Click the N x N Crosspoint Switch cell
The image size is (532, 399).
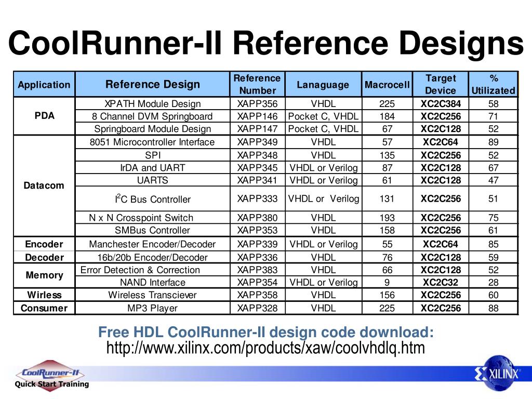[153, 218]
